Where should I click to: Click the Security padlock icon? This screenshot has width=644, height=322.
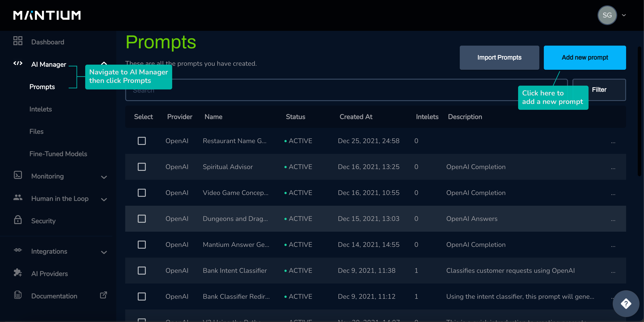tap(18, 220)
